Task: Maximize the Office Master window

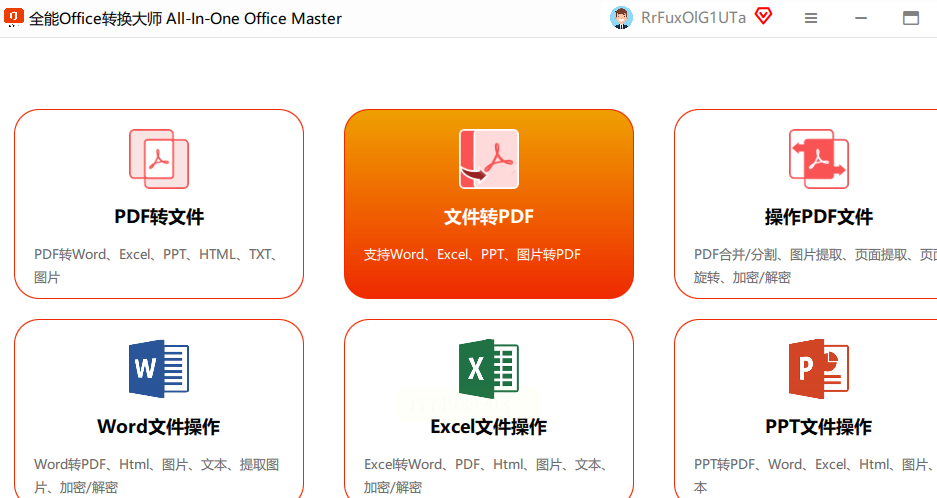Action: point(911,19)
